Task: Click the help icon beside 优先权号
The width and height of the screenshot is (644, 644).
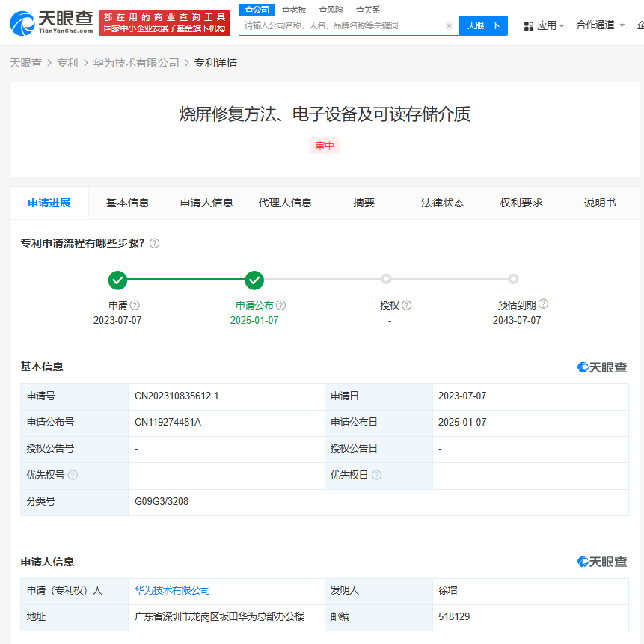Action: click(x=73, y=476)
